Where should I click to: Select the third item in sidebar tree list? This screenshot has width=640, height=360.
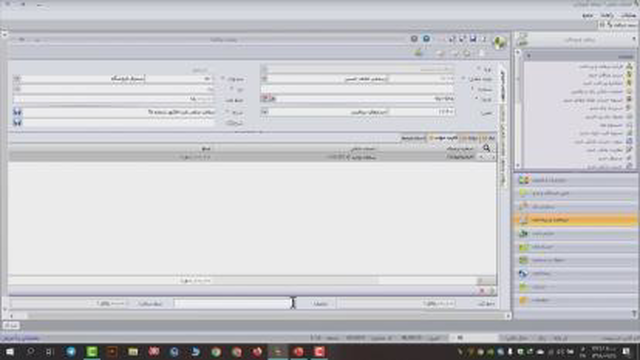point(608,83)
